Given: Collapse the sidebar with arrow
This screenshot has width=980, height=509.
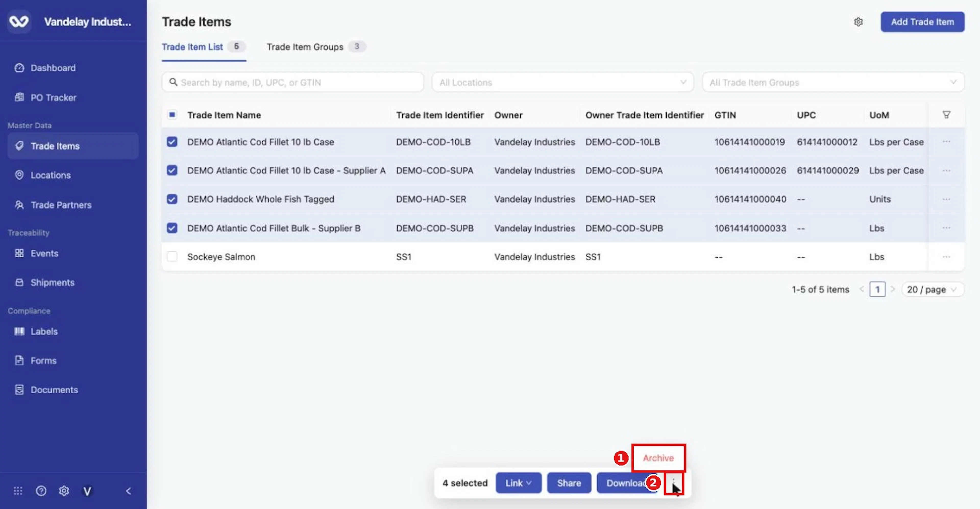Looking at the screenshot, I should coord(129,491).
